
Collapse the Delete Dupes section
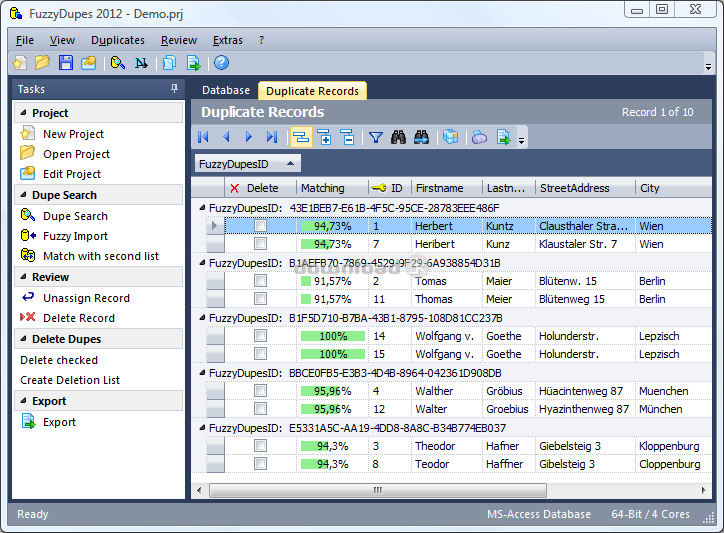[24, 339]
